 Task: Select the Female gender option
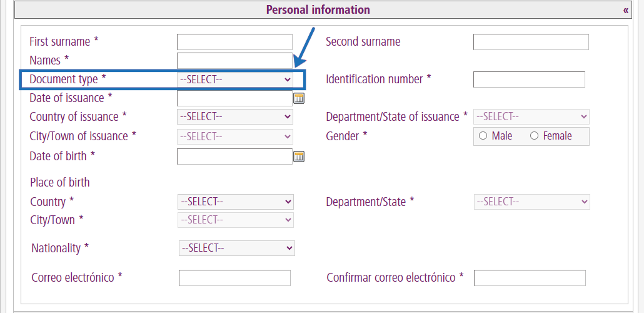click(x=534, y=136)
